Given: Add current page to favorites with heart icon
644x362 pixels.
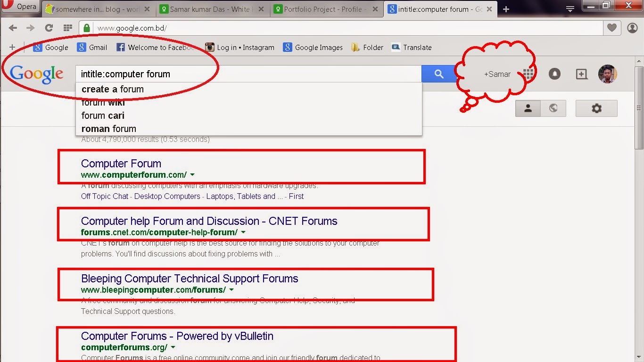Looking at the screenshot, I should coord(612,28).
